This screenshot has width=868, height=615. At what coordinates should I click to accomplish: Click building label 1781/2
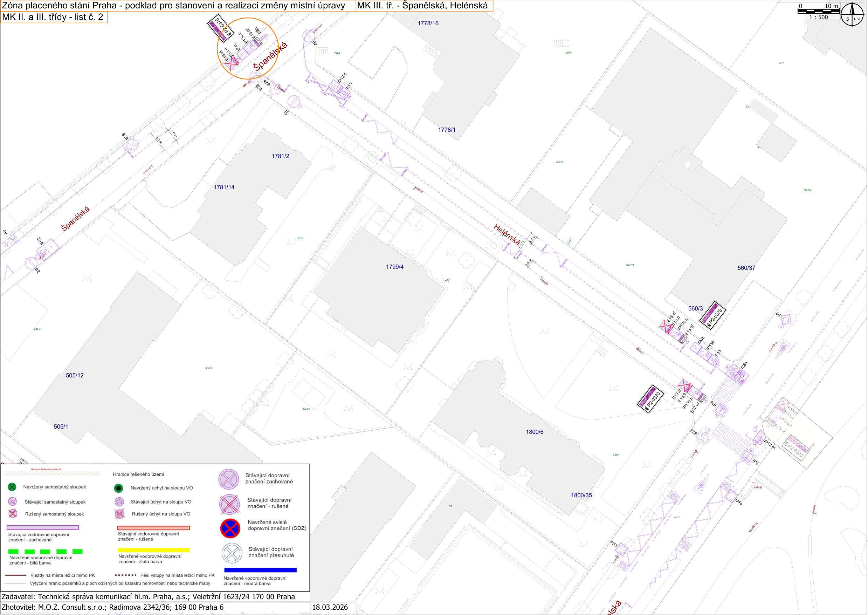tap(280, 156)
